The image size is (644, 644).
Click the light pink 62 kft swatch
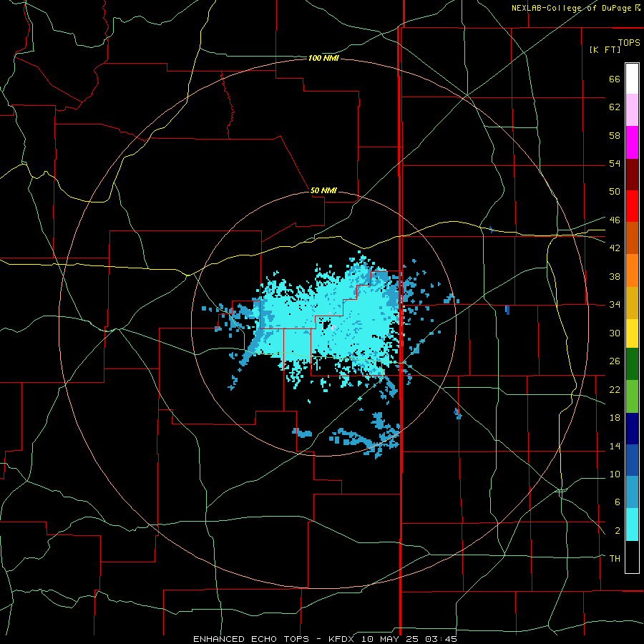[x=632, y=110]
